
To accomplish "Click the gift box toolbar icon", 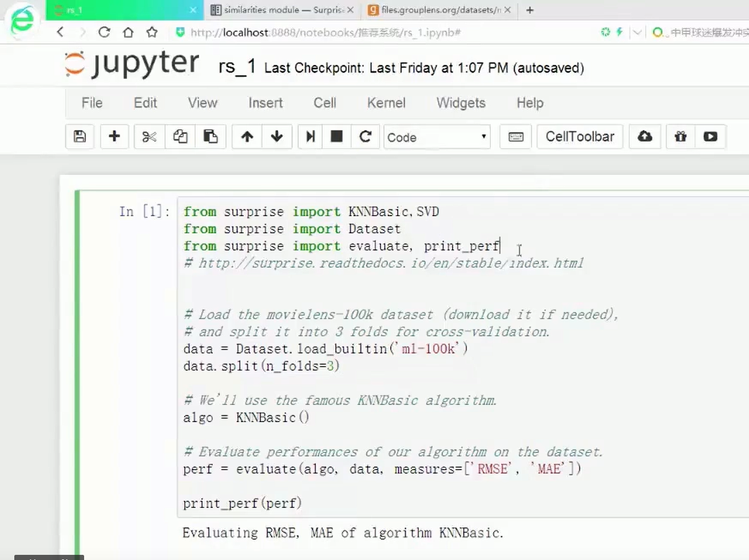I will (680, 137).
